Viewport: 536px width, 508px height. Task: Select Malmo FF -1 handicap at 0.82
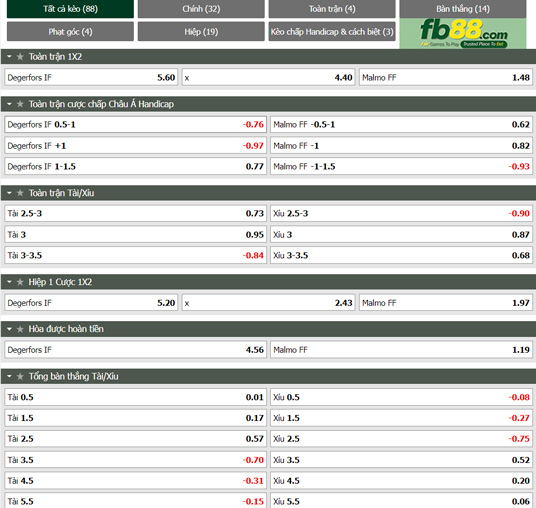pyautogui.click(x=401, y=146)
